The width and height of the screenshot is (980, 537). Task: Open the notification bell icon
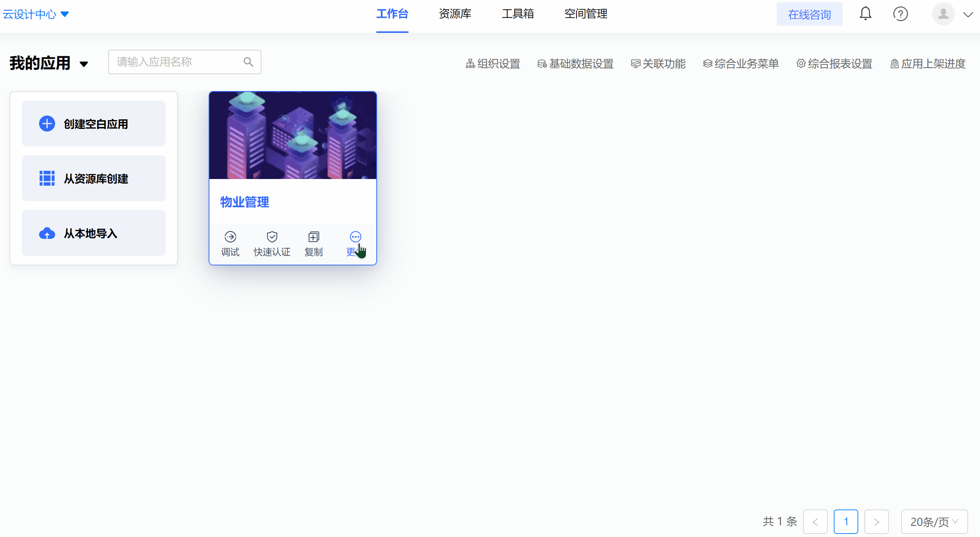(866, 14)
